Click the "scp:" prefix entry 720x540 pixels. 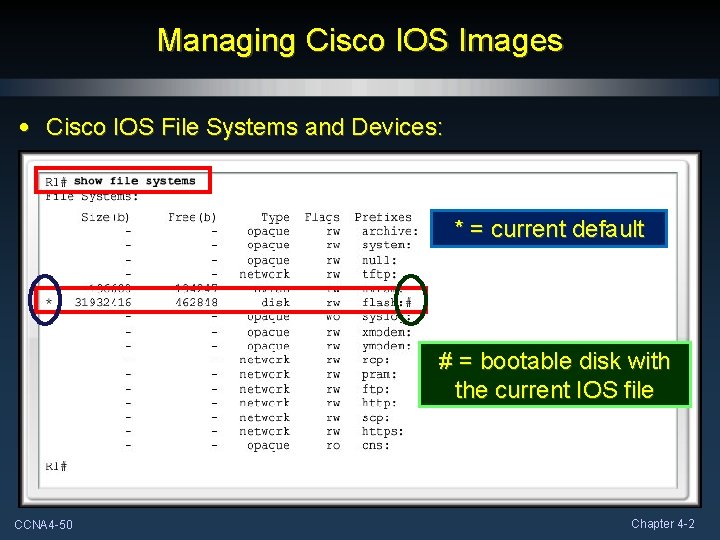[x=375, y=418]
